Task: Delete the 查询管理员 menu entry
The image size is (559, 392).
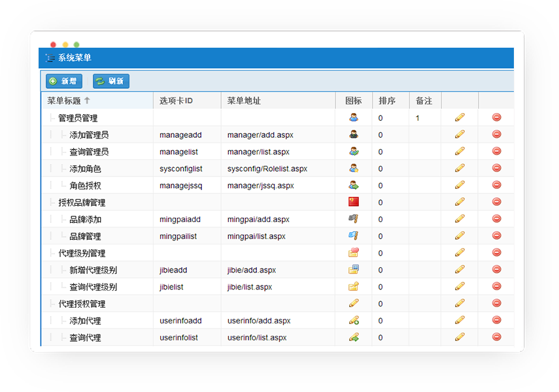Action: 496,152
